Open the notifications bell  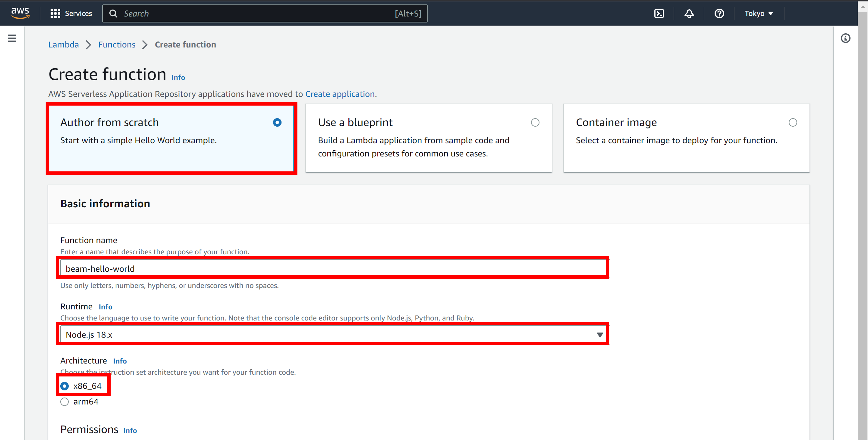pyautogui.click(x=689, y=14)
